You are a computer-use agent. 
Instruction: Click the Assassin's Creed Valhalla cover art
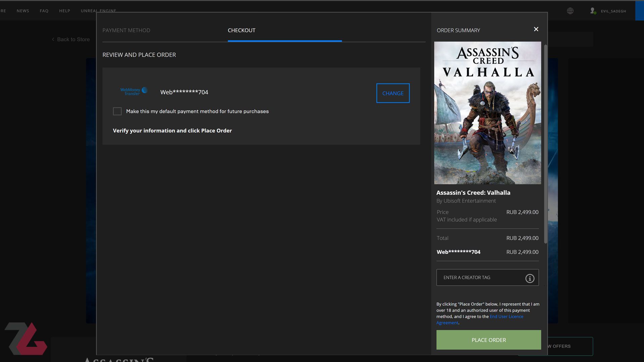pos(487,113)
